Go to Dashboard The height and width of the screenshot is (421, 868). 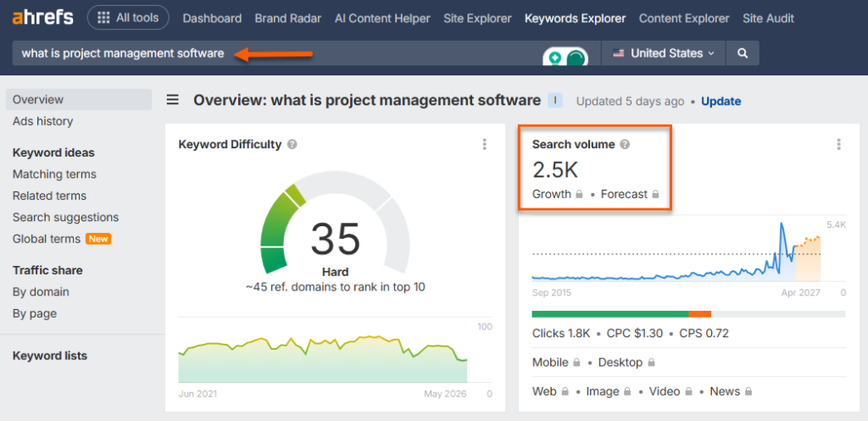coord(212,19)
